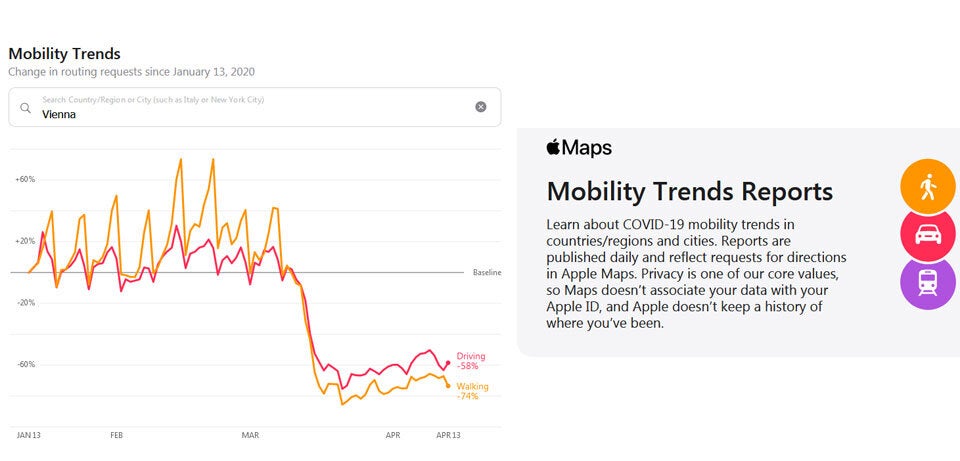This screenshot has height=461, width=960.
Task: Click the MAR axis marker
Action: (x=250, y=436)
